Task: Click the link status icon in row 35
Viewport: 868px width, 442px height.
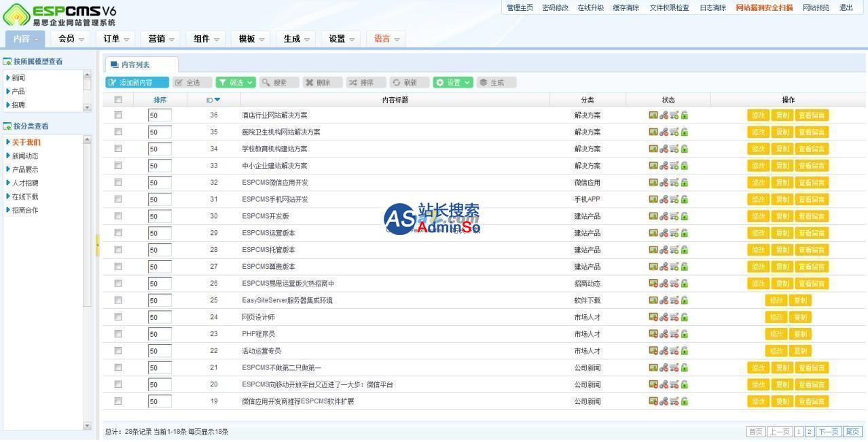Action: (664, 132)
